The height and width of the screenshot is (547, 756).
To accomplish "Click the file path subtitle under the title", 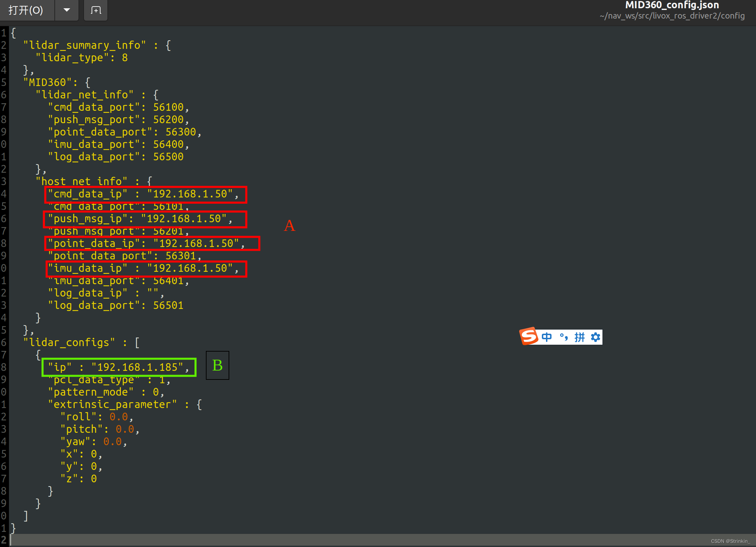I will coord(672,16).
